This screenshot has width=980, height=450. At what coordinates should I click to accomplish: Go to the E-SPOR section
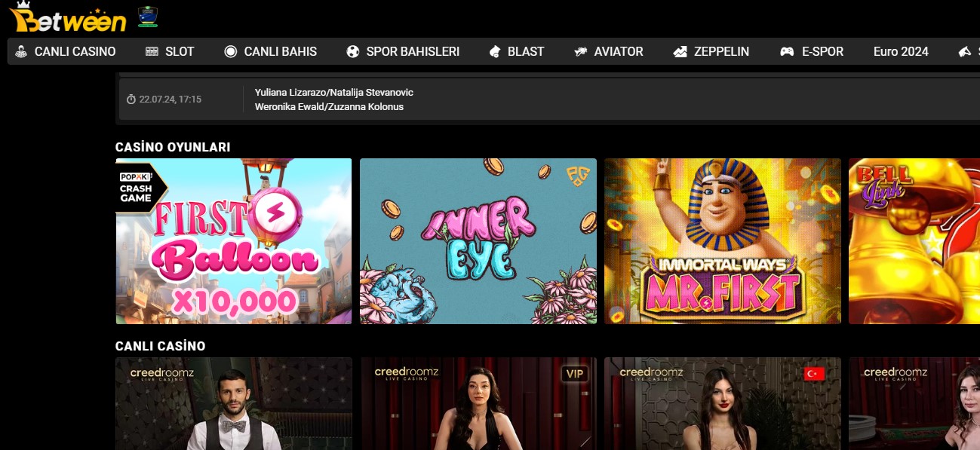pyautogui.click(x=812, y=52)
